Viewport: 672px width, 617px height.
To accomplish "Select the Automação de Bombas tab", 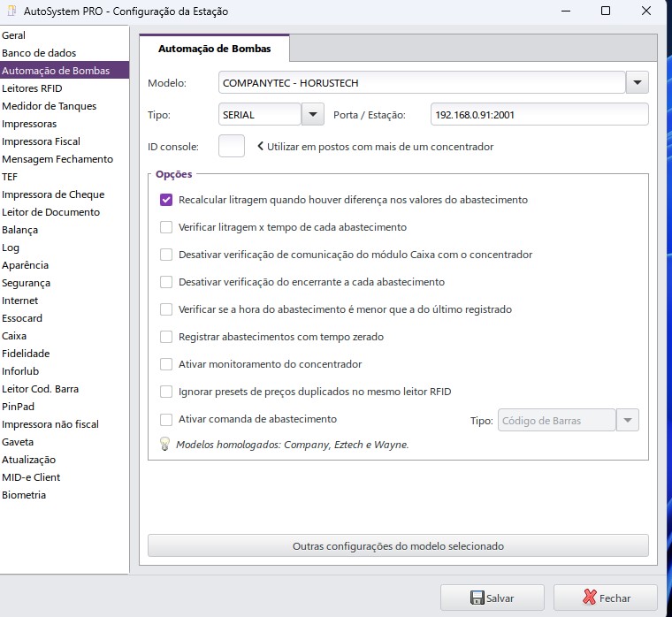I will pyautogui.click(x=214, y=49).
